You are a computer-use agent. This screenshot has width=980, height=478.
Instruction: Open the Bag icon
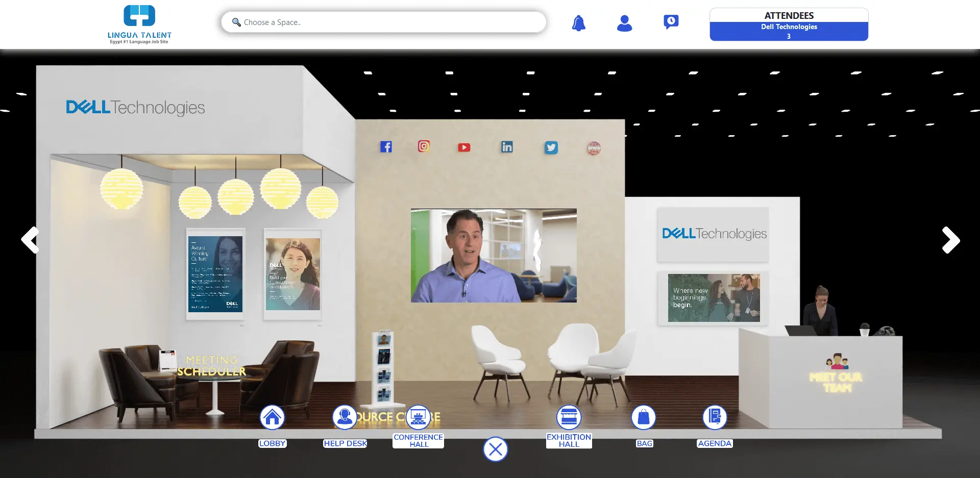click(644, 417)
